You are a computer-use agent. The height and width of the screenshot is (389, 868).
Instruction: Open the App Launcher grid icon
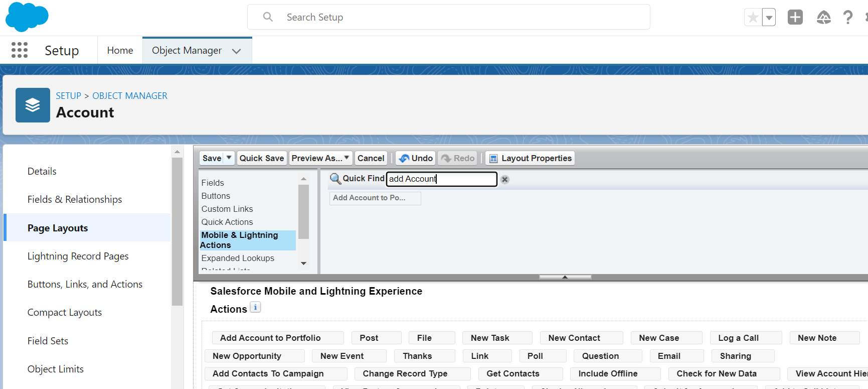20,50
